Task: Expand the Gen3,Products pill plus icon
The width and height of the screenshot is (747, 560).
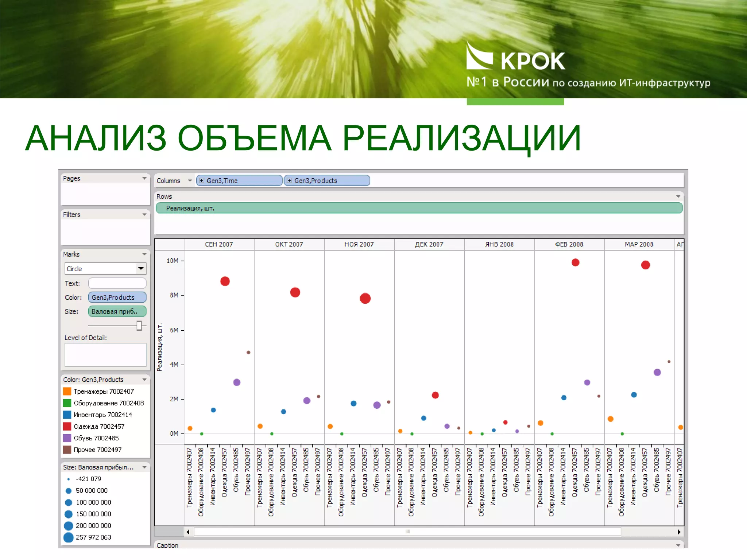Action: [289, 180]
